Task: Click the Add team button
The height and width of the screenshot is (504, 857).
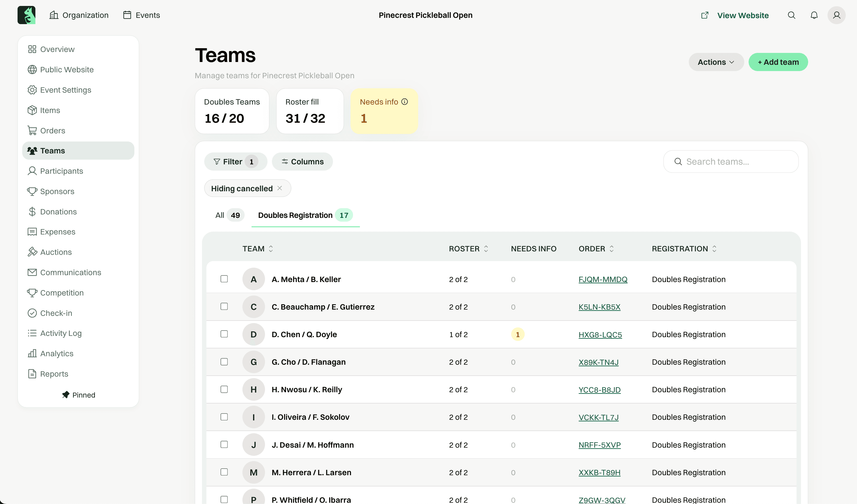Action: (x=778, y=62)
